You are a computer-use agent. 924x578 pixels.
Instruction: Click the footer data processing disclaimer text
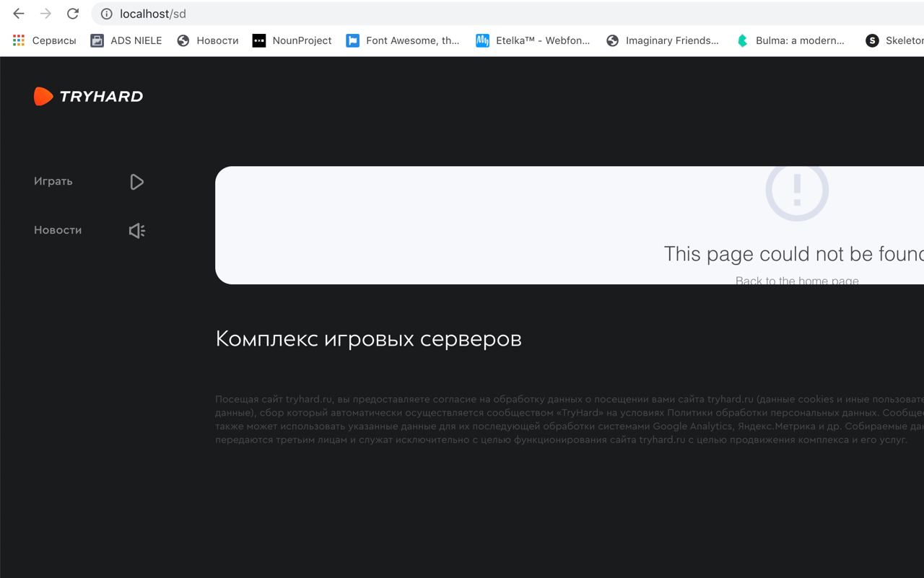pos(570,419)
